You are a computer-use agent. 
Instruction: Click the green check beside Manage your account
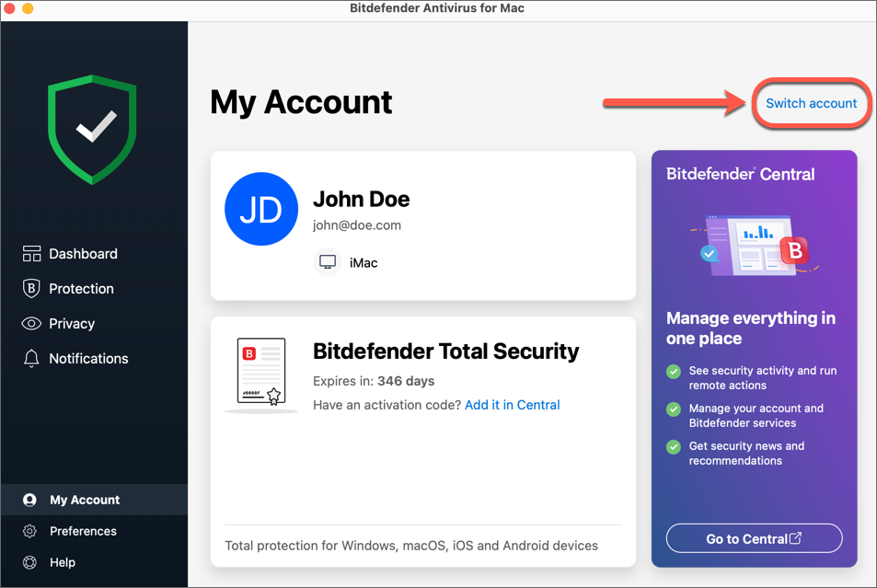pos(674,409)
